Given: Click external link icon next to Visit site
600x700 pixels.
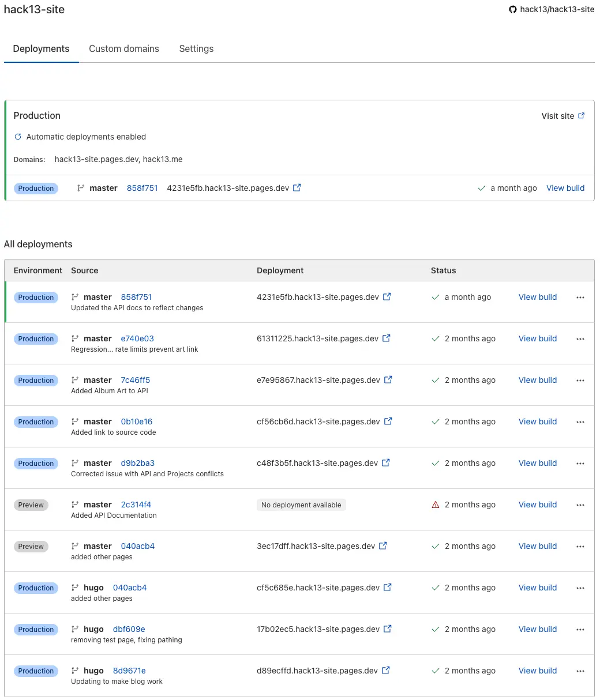Looking at the screenshot, I should pos(581,115).
